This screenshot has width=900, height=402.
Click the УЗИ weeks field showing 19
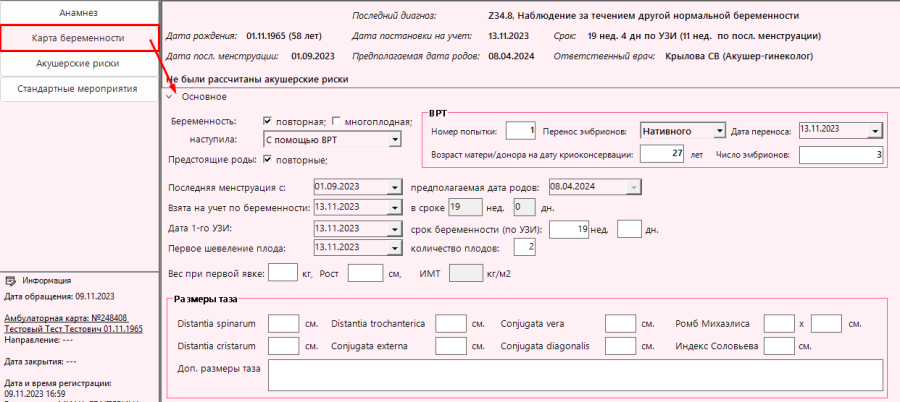[x=569, y=230]
